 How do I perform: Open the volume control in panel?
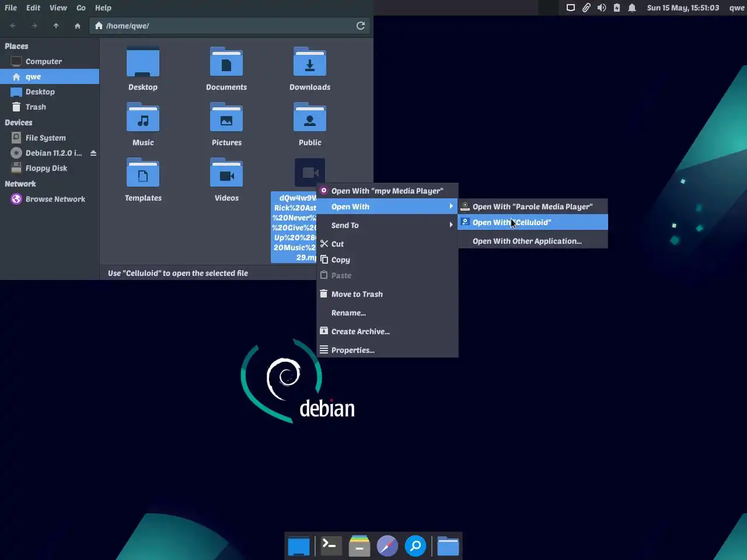tap(602, 8)
